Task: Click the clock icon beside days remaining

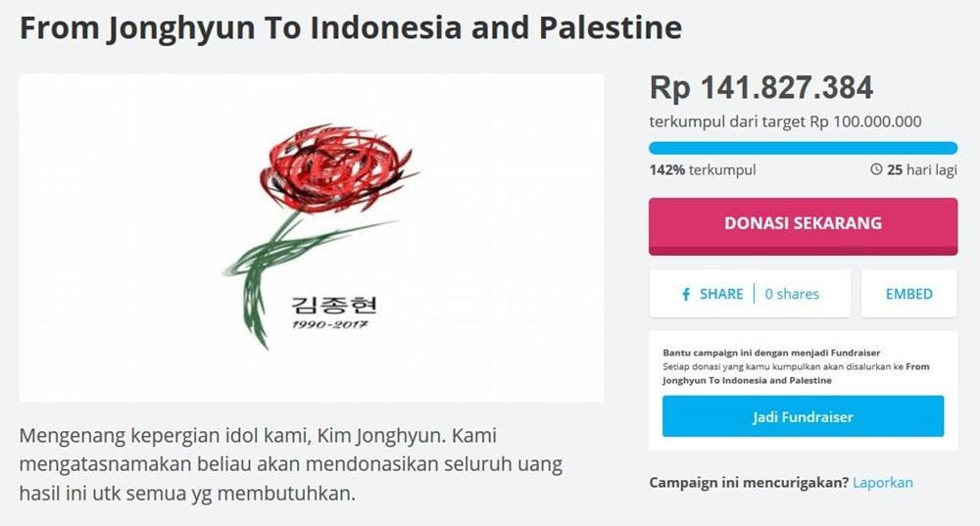Action: tap(876, 169)
